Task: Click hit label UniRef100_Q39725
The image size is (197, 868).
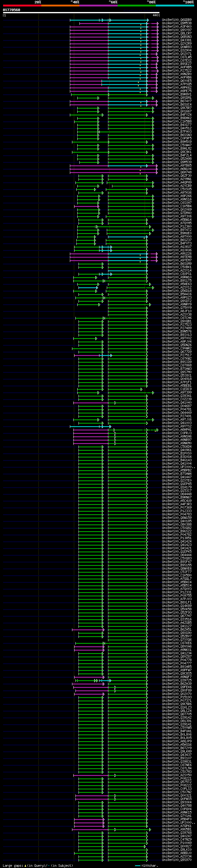Action: pos(177,680)
